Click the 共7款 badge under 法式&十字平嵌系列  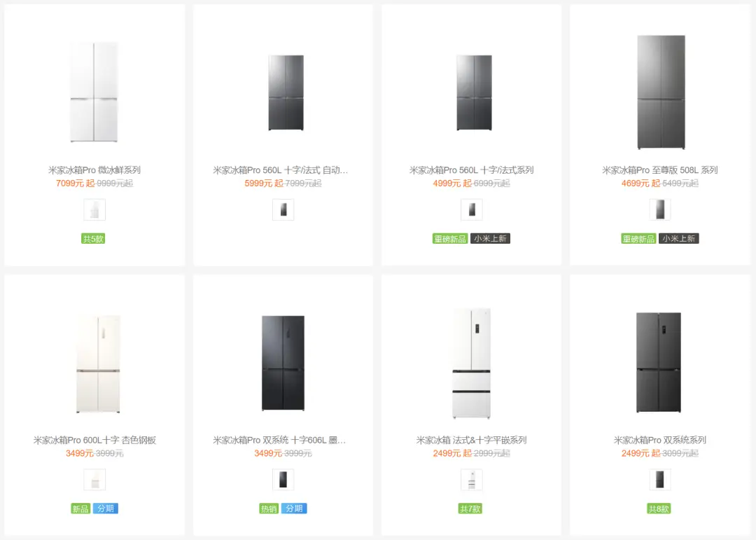(x=470, y=508)
